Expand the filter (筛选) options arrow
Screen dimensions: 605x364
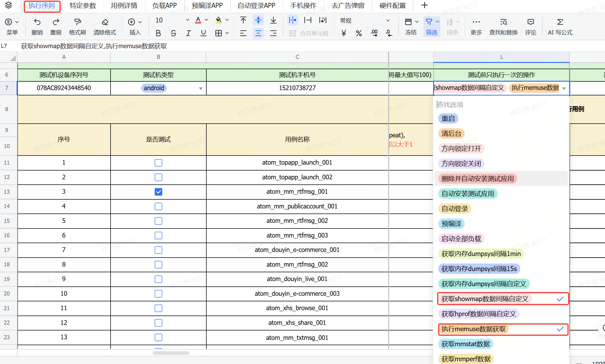[x=437, y=22]
